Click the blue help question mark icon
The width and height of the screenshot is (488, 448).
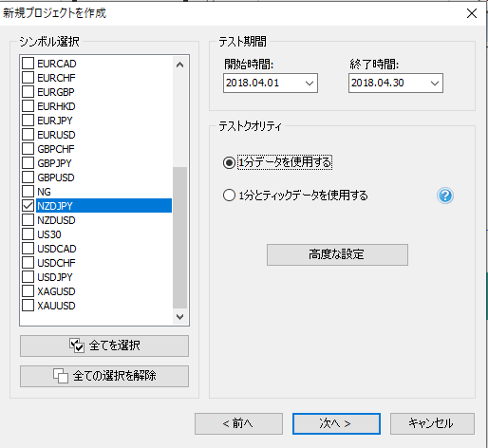click(445, 196)
